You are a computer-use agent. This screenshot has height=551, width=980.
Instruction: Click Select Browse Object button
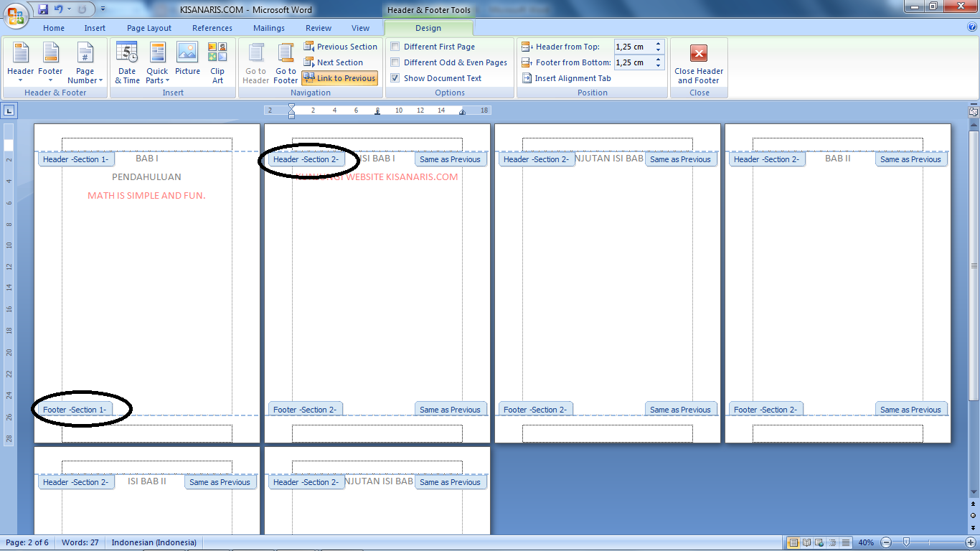click(974, 515)
